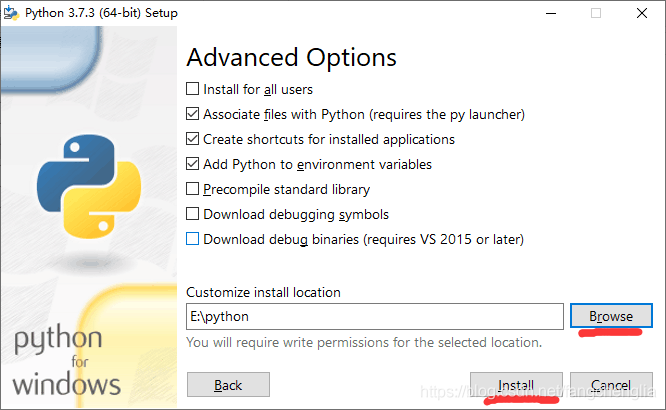
Task: Uncheck Associate files with Python option
Action: (x=192, y=114)
